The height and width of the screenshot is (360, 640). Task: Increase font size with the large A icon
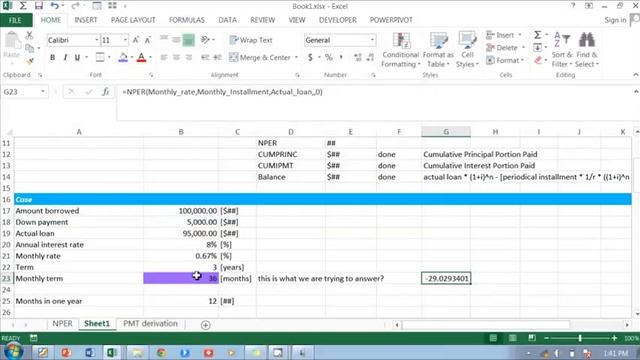136,40
